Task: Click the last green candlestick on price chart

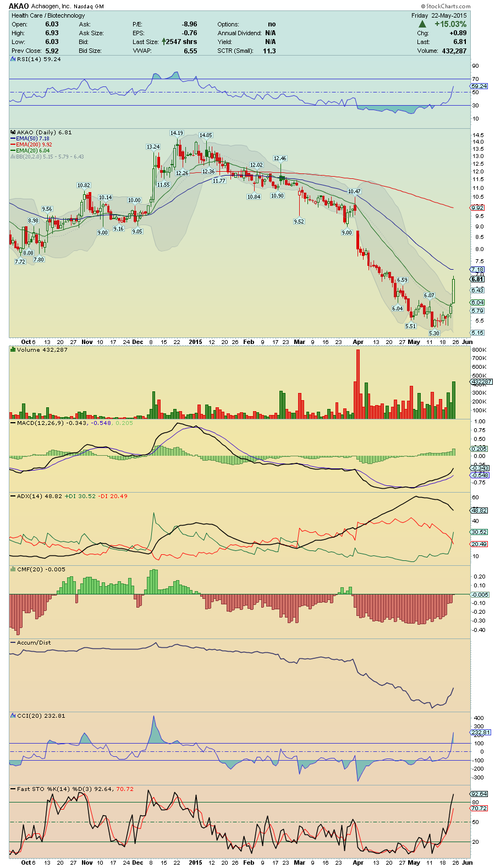Action: [x=454, y=290]
